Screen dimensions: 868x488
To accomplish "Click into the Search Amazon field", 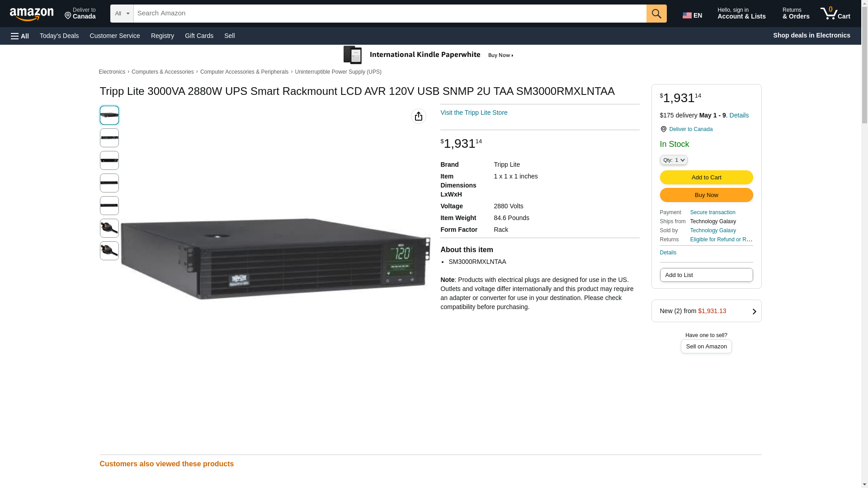I will click(x=389, y=14).
